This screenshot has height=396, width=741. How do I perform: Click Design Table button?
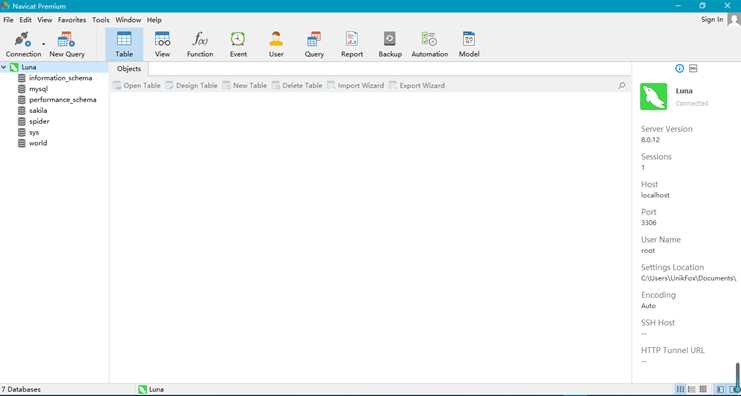191,86
